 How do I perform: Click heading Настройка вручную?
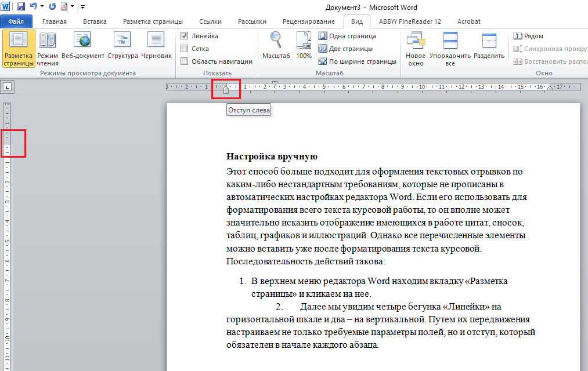click(x=272, y=157)
